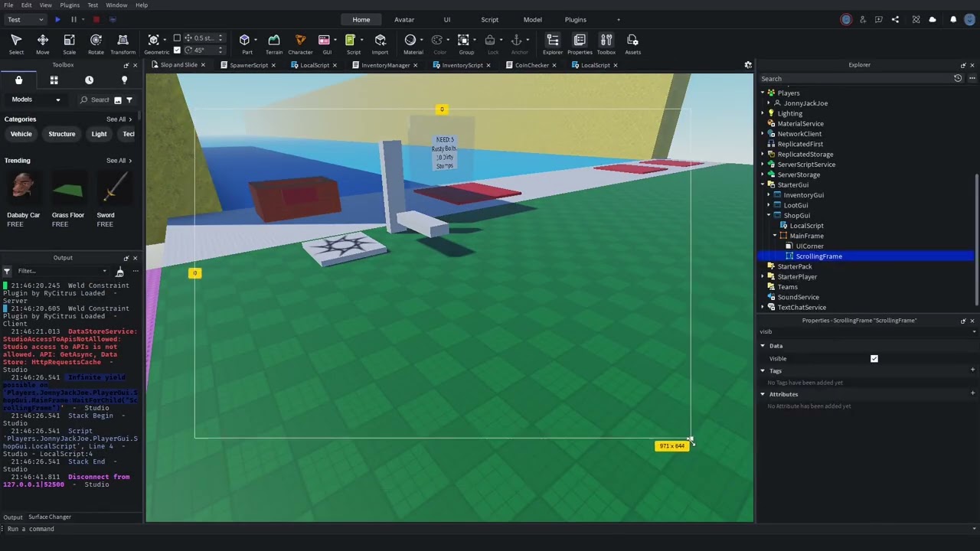Click the GUI toolbar icon
Screen dimensions: 980x551
click(327, 44)
